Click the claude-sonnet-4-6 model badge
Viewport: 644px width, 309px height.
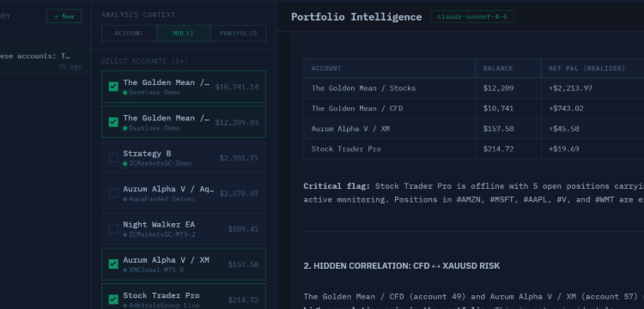[x=472, y=17]
